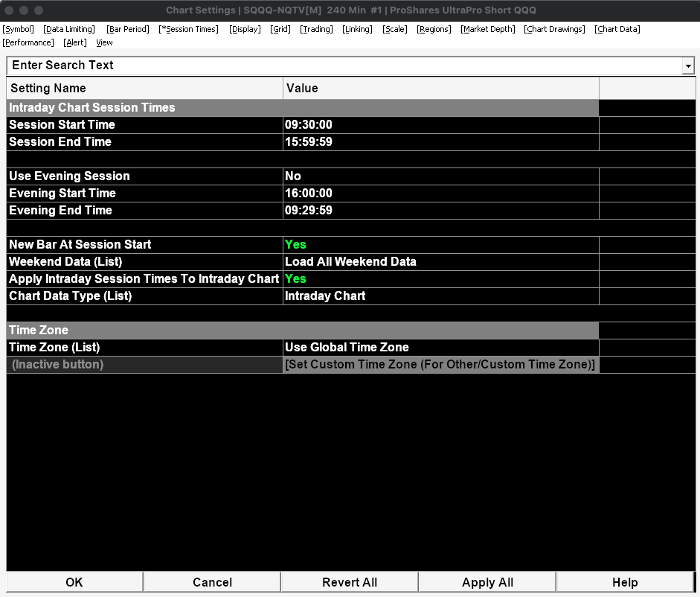Viewport: 700px width, 597px height.
Task: Open the Trading tab
Action: (316, 29)
